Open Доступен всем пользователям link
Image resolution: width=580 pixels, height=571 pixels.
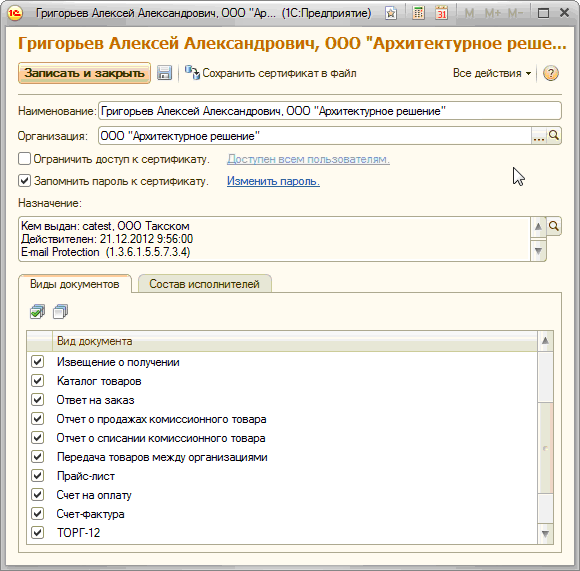308,159
